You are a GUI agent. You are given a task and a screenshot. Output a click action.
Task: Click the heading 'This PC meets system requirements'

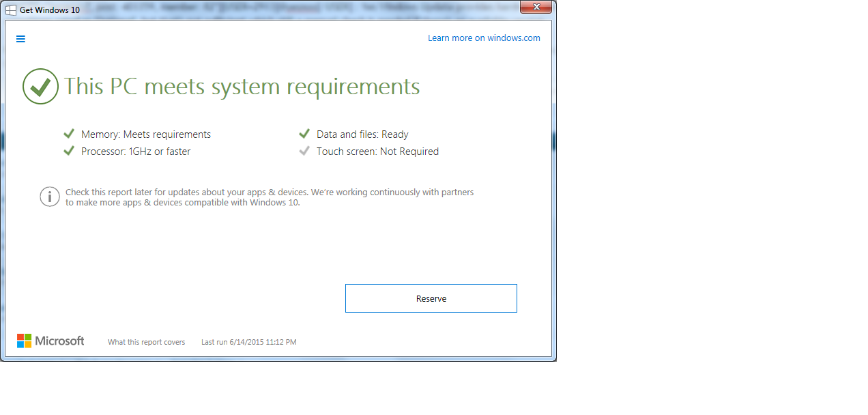point(242,87)
